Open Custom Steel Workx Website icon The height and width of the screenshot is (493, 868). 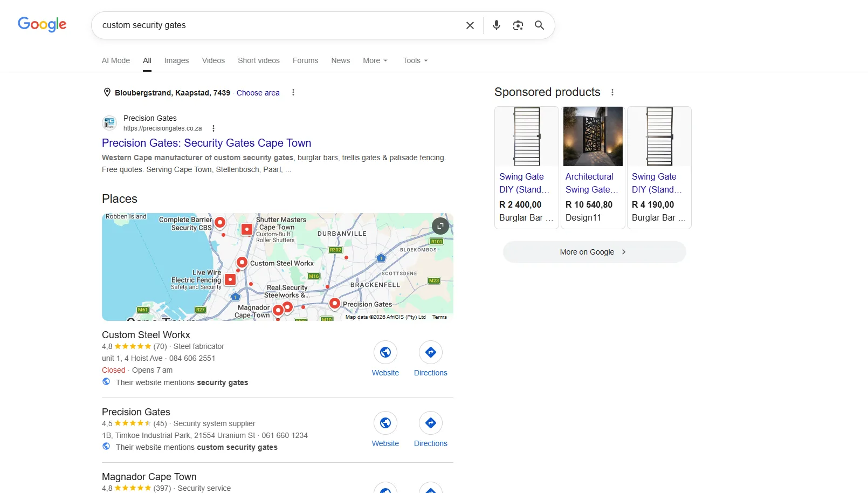click(x=385, y=352)
